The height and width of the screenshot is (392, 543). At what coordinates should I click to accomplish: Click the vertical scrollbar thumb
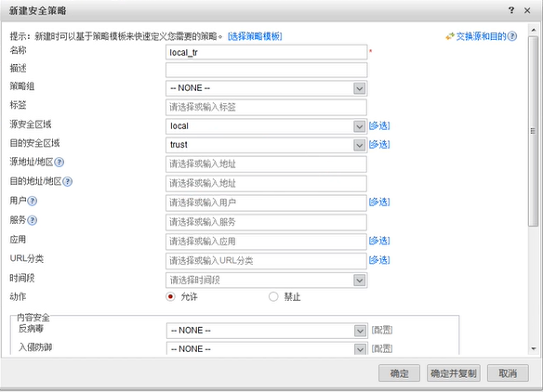coord(534,132)
